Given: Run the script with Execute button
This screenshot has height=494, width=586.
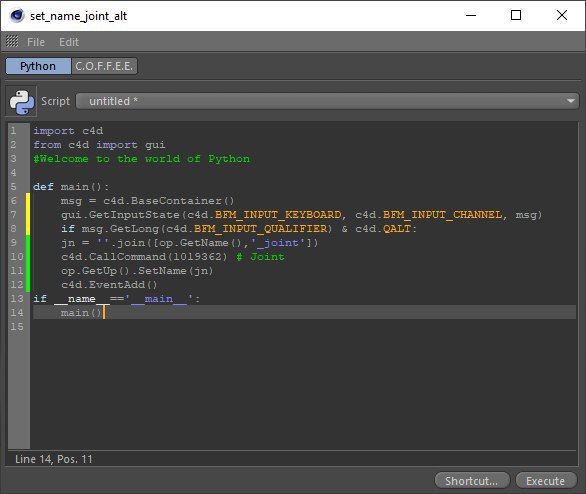Looking at the screenshot, I should pos(546,481).
